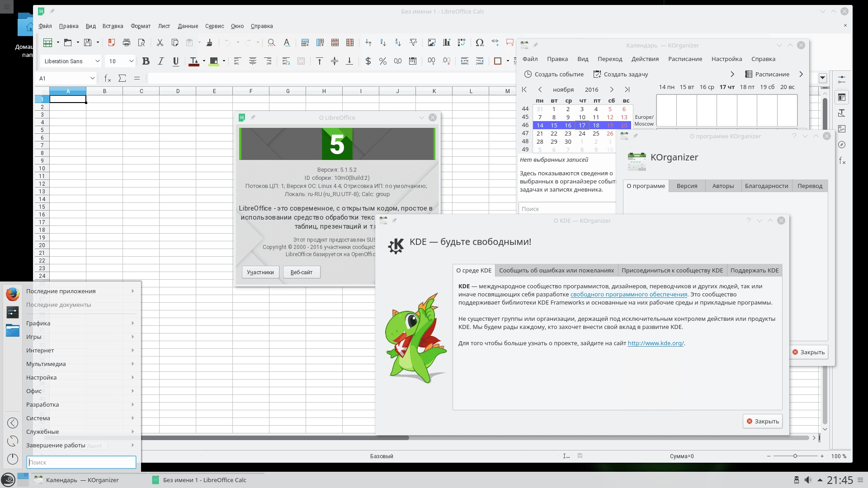
Task: Open the Sidebar Navigator compass icon
Action: point(842,145)
